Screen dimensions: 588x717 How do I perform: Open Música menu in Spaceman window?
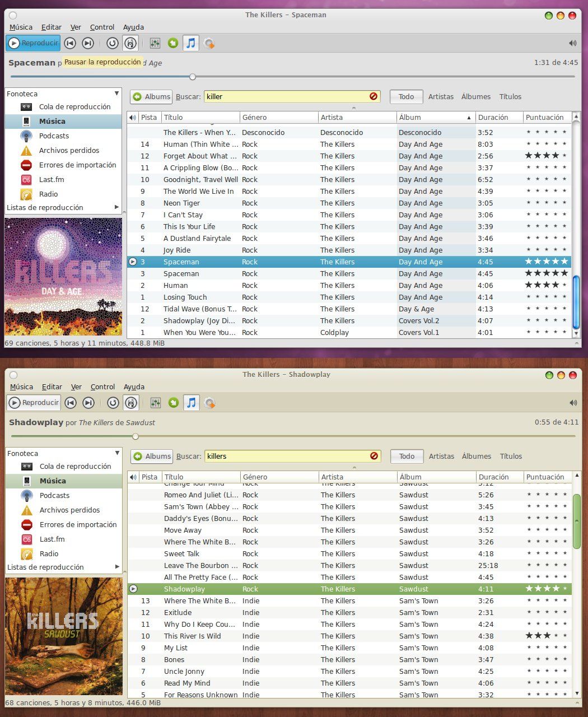(x=21, y=27)
